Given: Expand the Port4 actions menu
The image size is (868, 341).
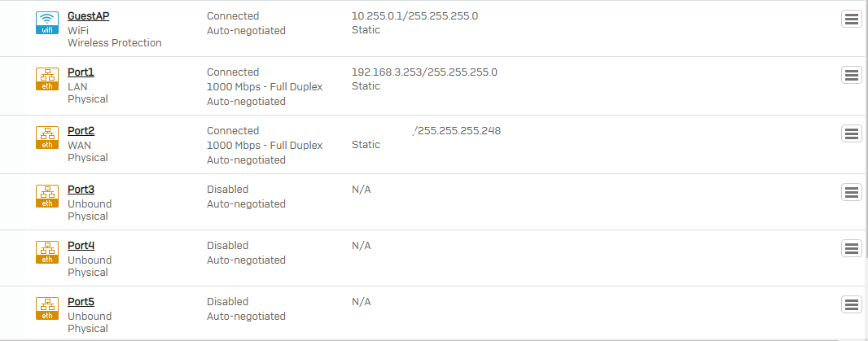Looking at the screenshot, I should pyautogui.click(x=852, y=248).
